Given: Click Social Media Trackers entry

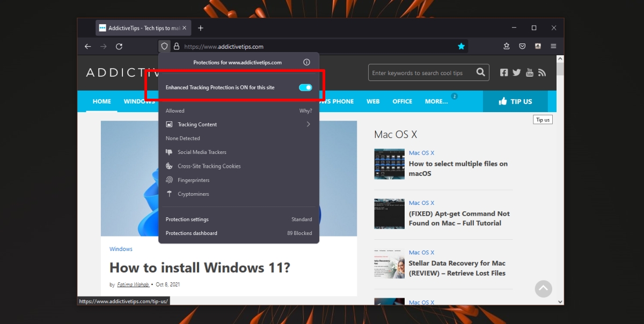Looking at the screenshot, I should (202, 152).
